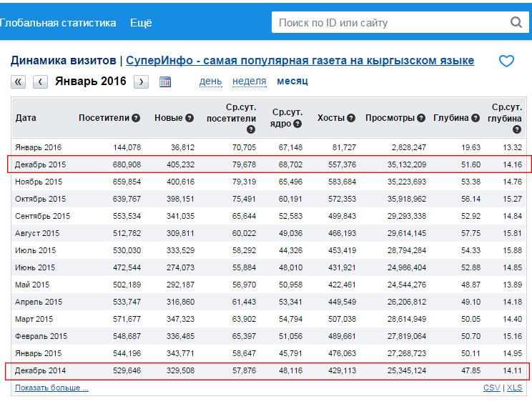
Task: Add site to favorites with heart icon
Action: pyautogui.click(x=506, y=61)
